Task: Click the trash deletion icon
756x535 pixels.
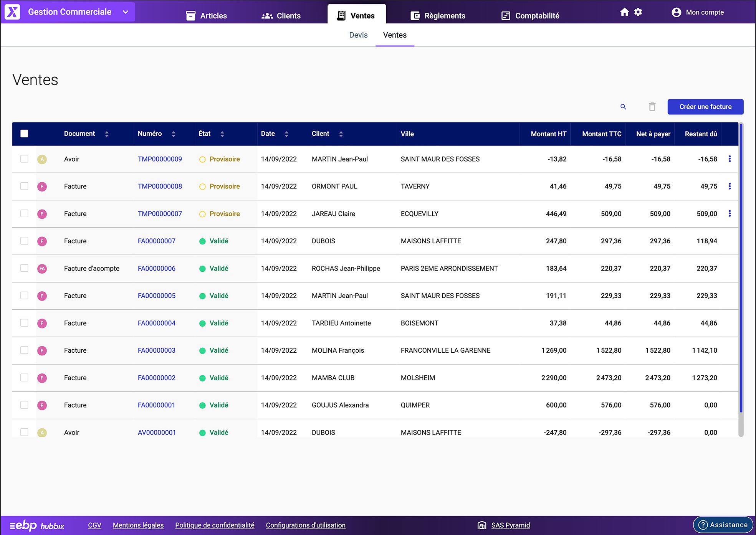Action: tap(652, 107)
